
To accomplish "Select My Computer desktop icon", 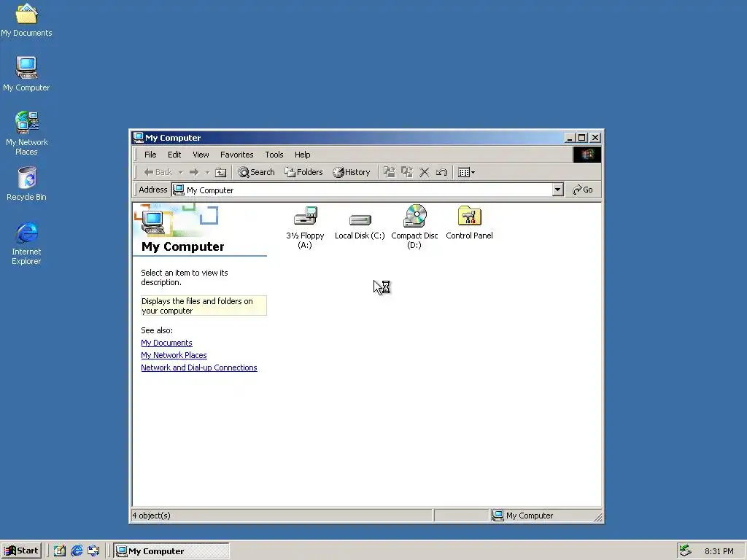I will [26, 74].
